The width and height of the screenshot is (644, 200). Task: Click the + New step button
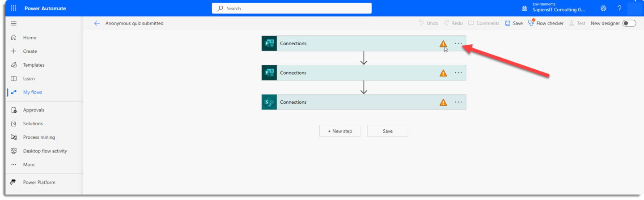339,131
